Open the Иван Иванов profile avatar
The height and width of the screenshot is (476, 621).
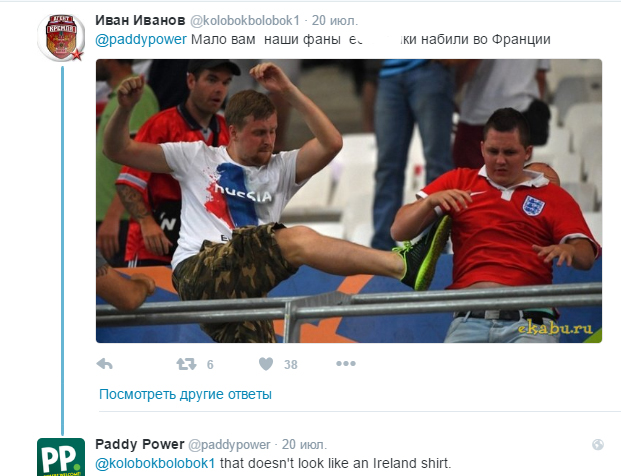[61, 38]
